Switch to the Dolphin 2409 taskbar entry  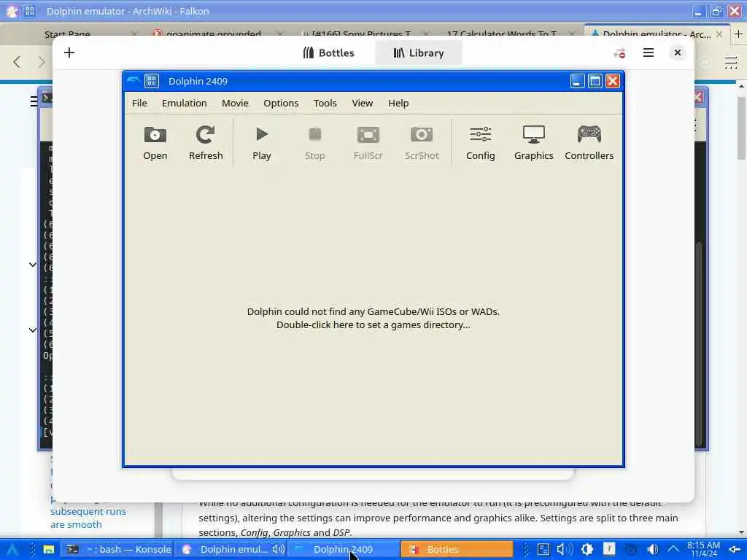pos(343,549)
